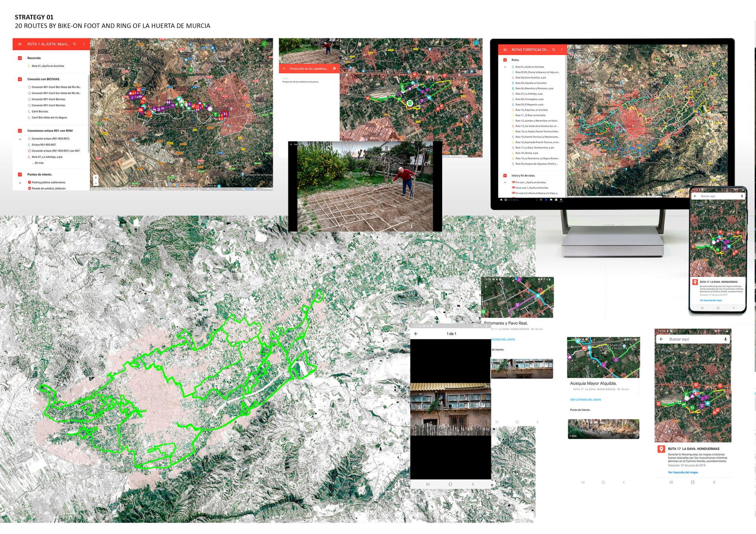Viewport: 756px width, 534px height.
Task: Open hamburger menu in RUTA 1 ALJUFÍA panel
Action: [20, 44]
